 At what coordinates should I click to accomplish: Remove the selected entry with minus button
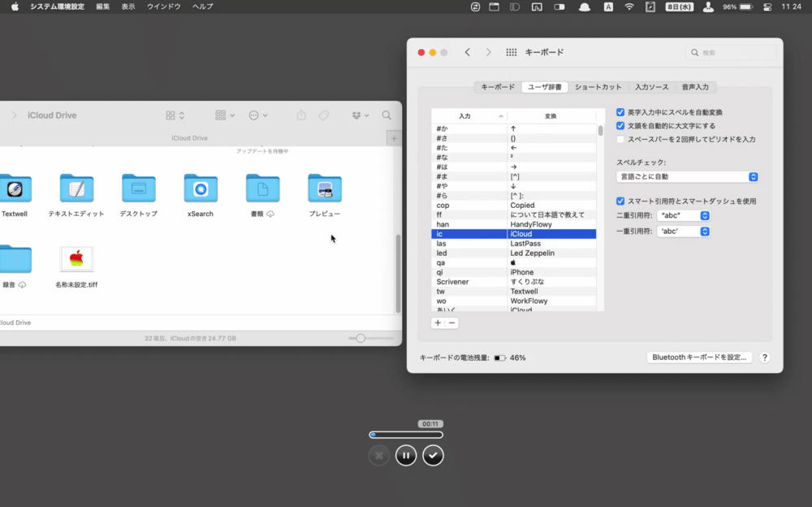coord(452,323)
